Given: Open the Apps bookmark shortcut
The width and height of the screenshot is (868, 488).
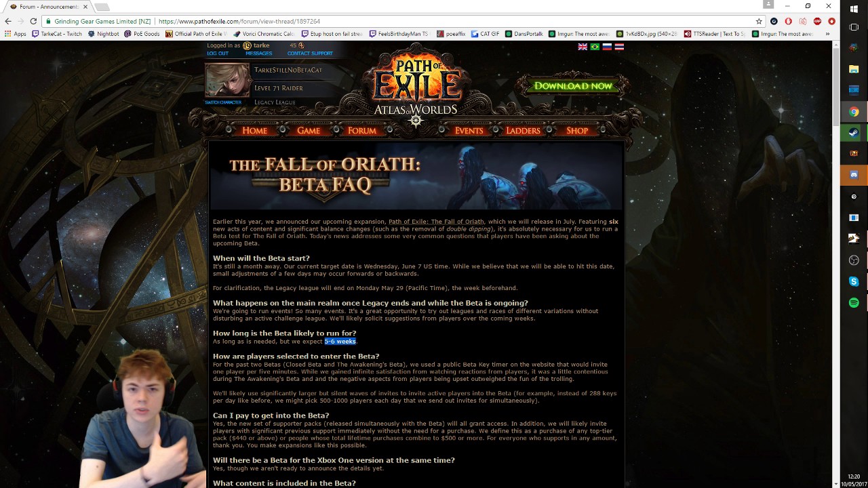Looking at the screenshot, I should 15,34.
